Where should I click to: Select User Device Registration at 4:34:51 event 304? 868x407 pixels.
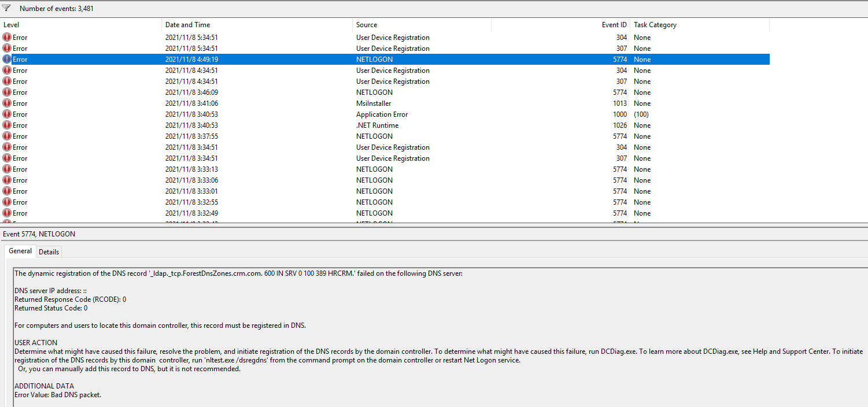click(393, 71)
